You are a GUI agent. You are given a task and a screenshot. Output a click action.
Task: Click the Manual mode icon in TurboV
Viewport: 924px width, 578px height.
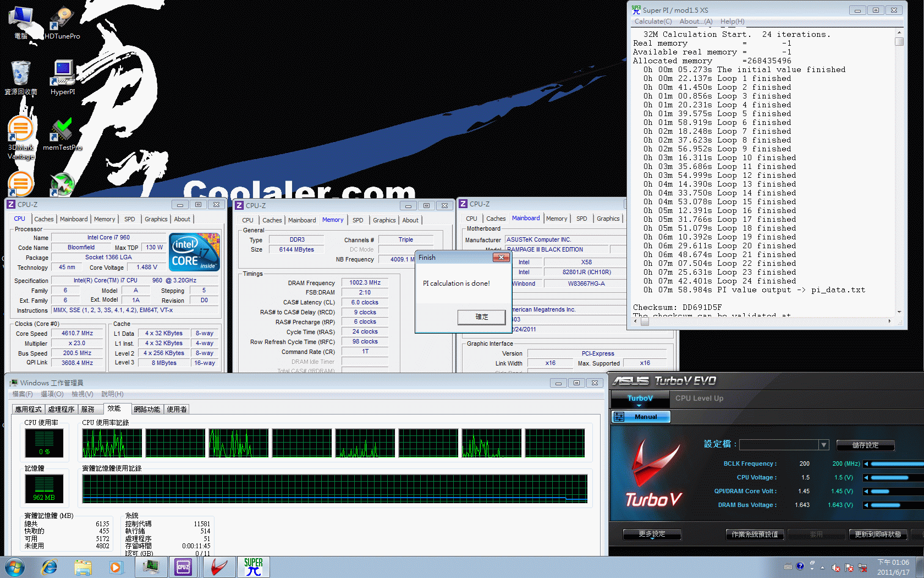point(619,417)
